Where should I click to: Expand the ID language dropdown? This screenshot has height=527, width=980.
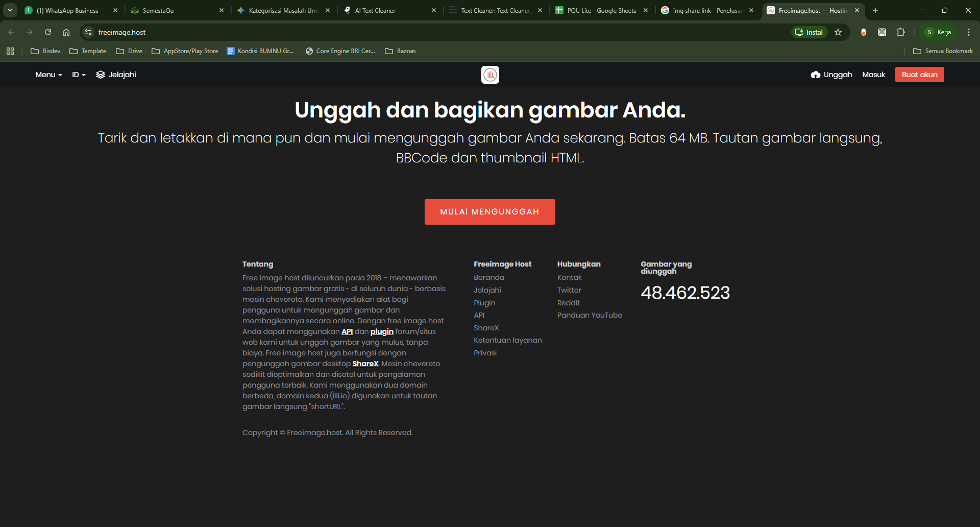[x=79, y=75]
